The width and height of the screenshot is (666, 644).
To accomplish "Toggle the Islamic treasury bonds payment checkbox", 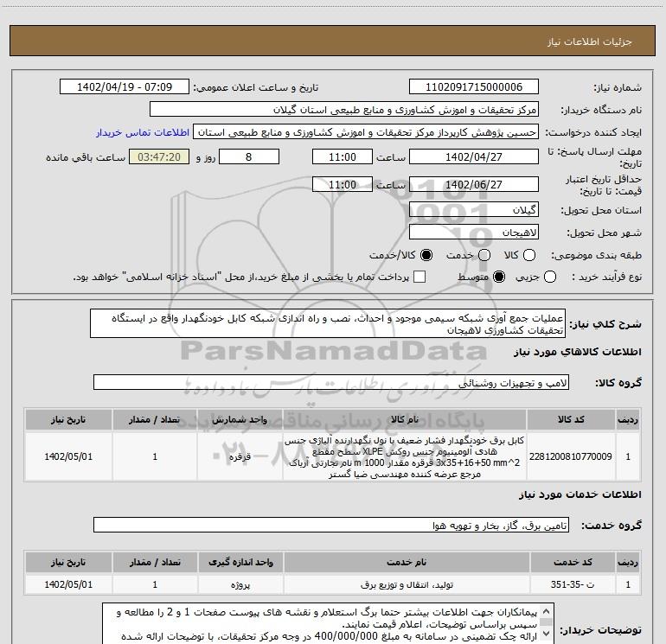I will (x=419, y=277).
